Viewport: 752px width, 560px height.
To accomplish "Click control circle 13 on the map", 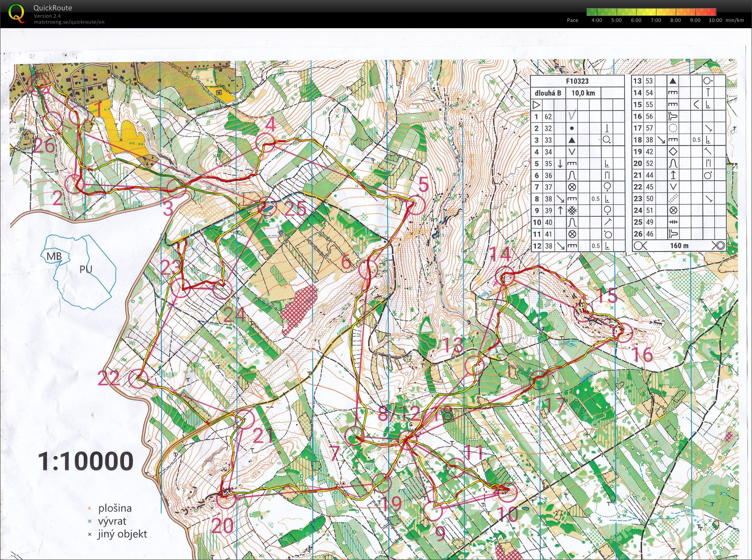I will tap(475, 365).
